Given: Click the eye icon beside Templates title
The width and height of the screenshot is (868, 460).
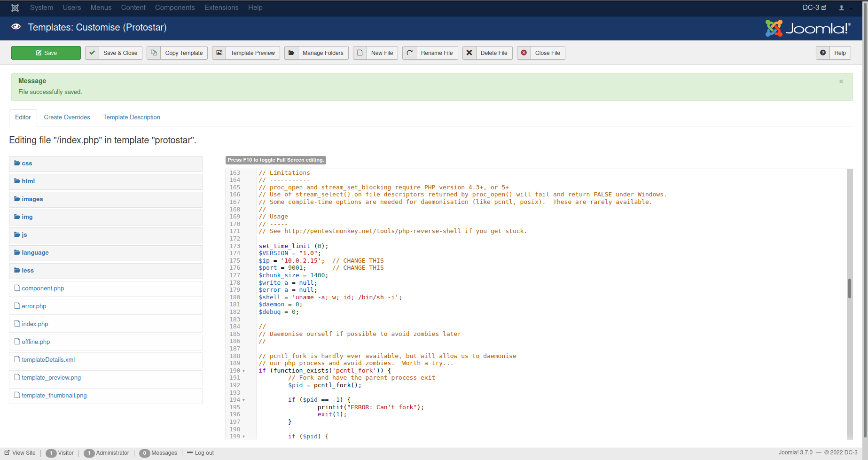Looking at the screenshot, I should 16,27.
